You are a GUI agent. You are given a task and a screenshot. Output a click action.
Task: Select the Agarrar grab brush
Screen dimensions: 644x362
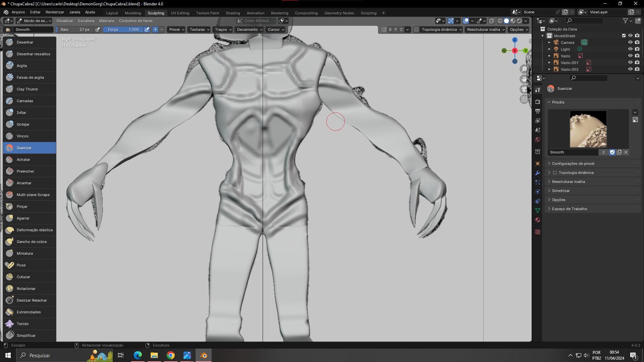(x=23, y=218)
